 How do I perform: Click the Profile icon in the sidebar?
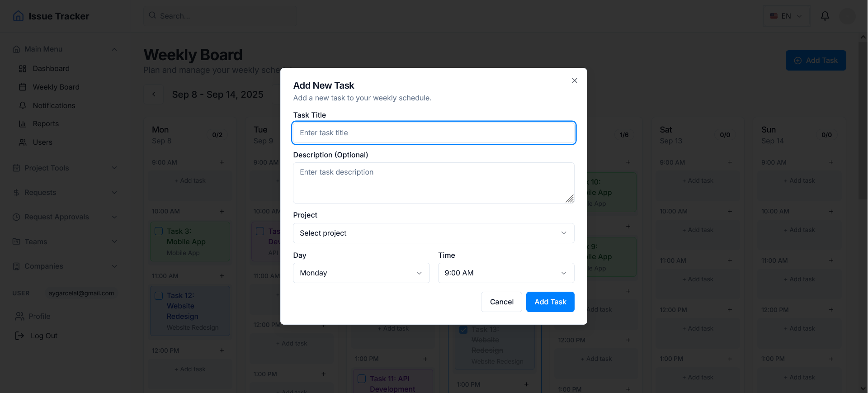click(19, 316)
